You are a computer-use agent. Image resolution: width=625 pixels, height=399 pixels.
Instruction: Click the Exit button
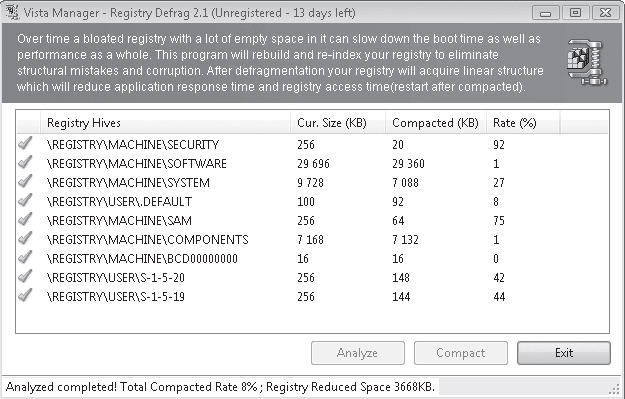pos(564,353)
